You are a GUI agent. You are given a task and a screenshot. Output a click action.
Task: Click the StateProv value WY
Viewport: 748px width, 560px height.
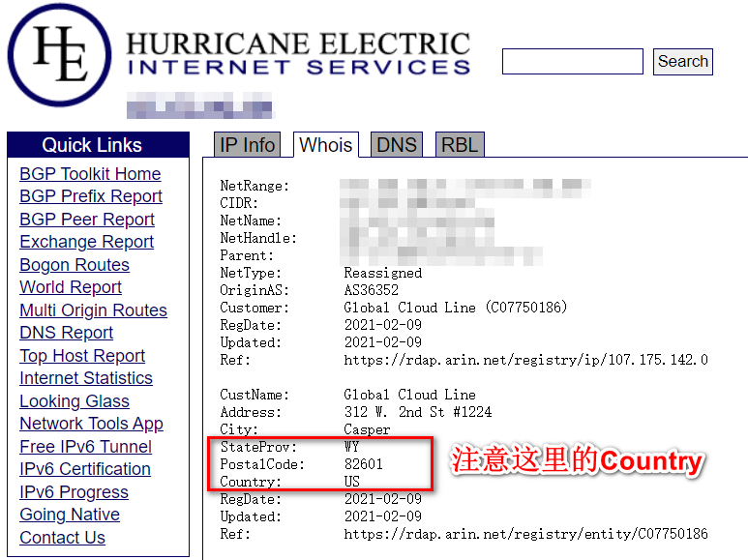point(351,447)
